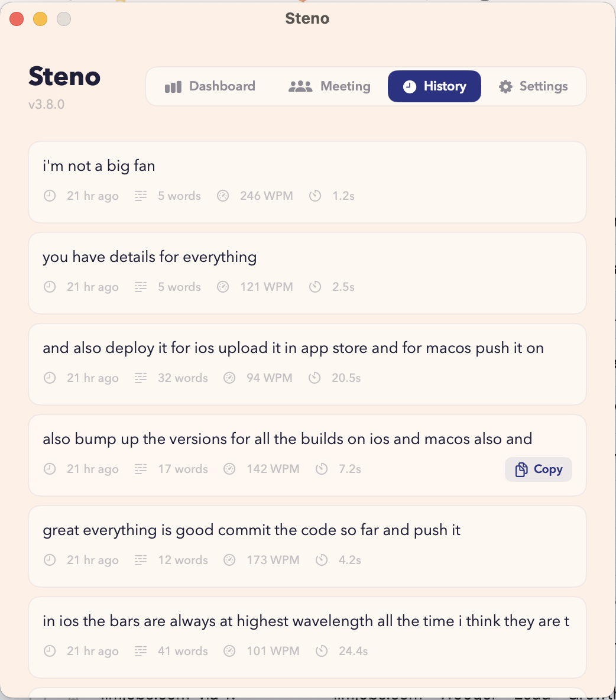616x700 pixels.
Task: Click the Dashboard bar chart icon
Action: (173, 87)
